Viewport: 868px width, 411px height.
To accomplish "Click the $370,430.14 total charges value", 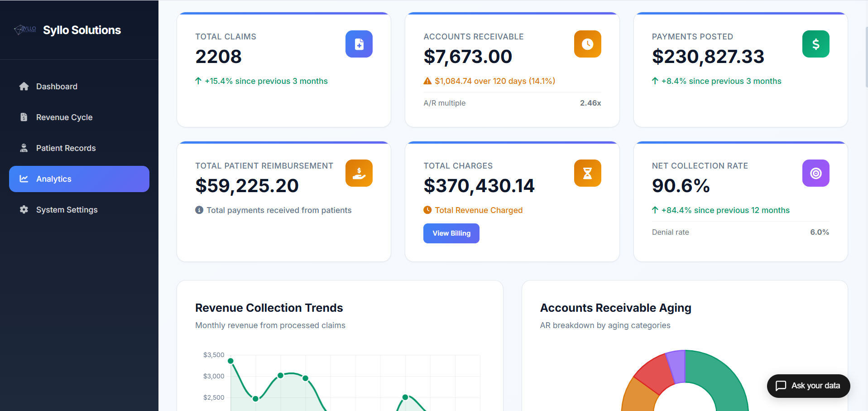I will tap(479, 186).
